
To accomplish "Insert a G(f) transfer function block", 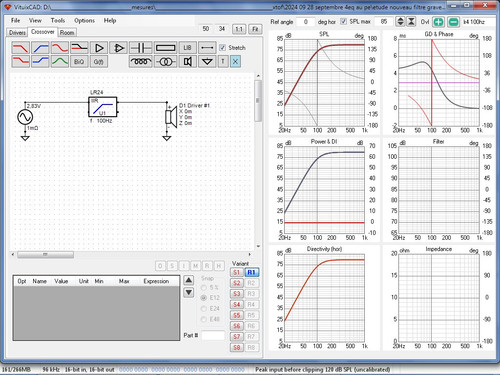I will tap(99, 61).
